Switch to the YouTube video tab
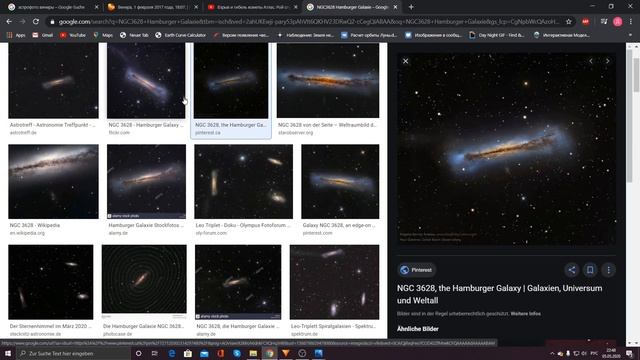The width and height of the screenshot is (640, 360). 251,7
